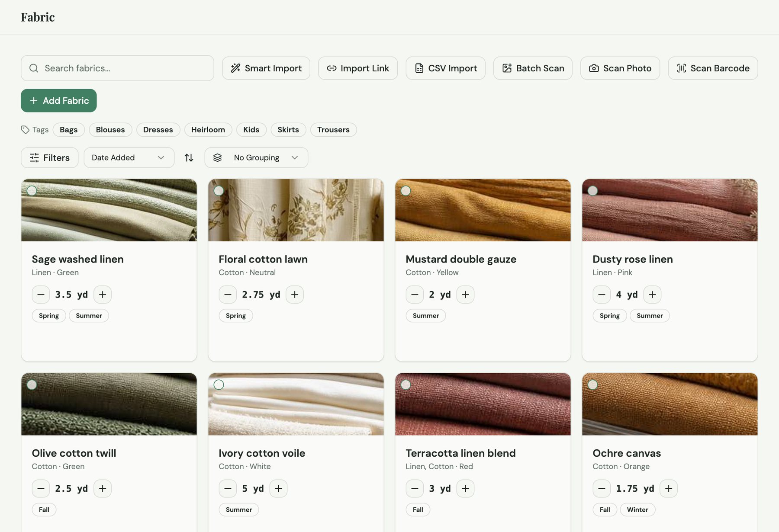Click the Smart Import wand button
Image resolution: width=779 pixels, height=532 pixels.
point(266,68)
